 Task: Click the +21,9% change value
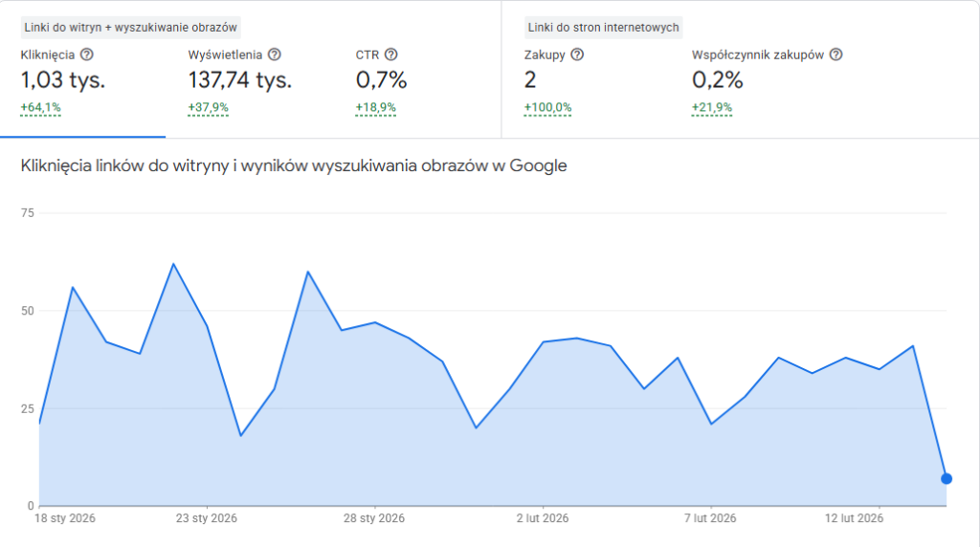[712, 107]
